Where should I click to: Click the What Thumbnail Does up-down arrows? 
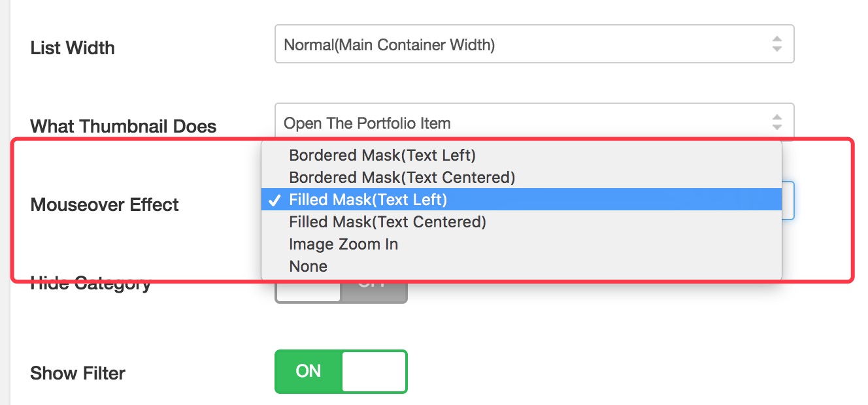[x=776, y=122]
